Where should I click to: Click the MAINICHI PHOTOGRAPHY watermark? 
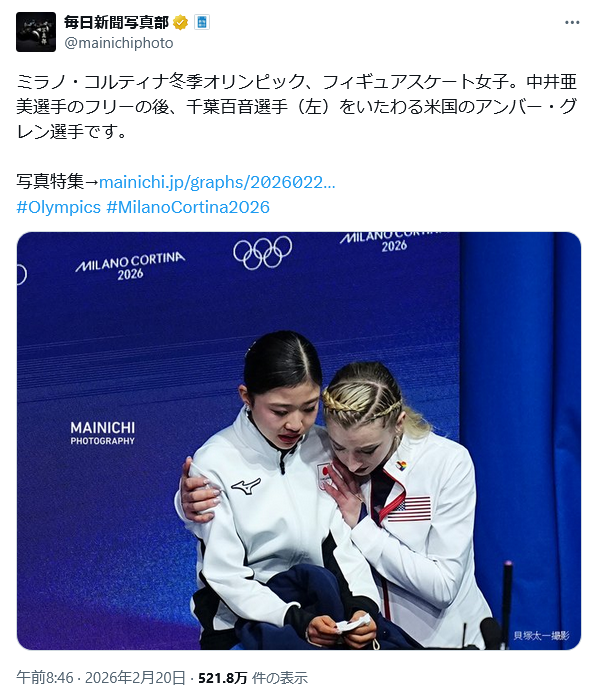(x=103, y=433)
